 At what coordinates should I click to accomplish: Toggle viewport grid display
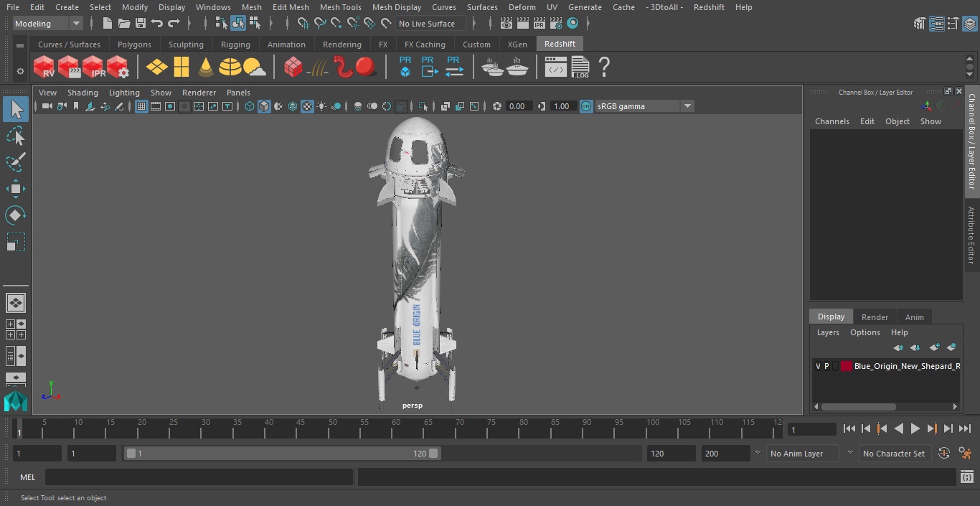tap(141, 106)
